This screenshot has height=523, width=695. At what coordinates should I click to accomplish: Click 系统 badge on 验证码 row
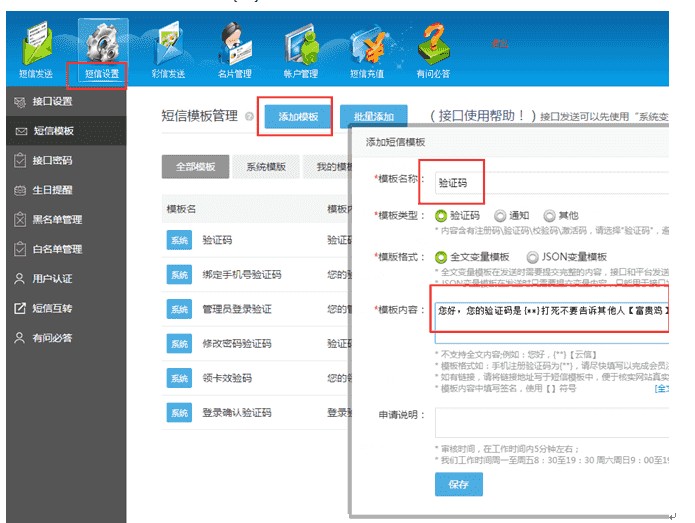180,240
